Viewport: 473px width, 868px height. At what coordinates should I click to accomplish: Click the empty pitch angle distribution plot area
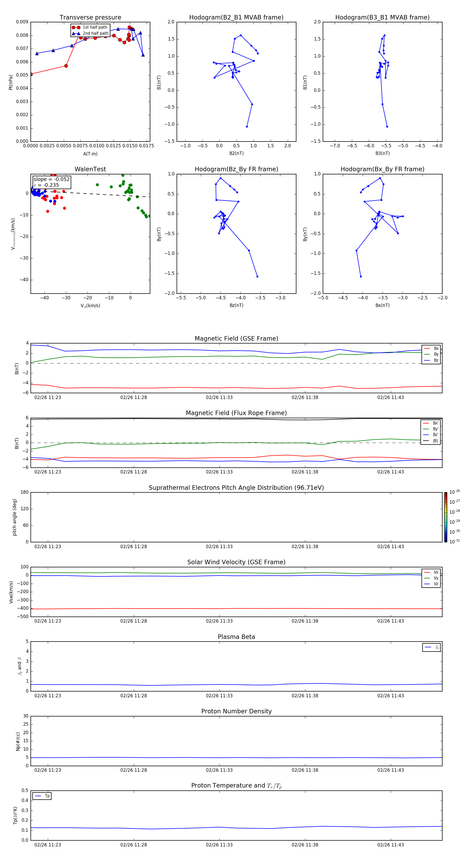click(x=236, y=517)
